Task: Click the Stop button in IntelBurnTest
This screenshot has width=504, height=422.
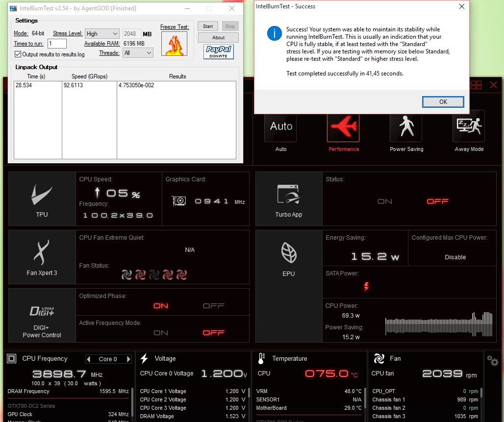Action: (230, 26)
